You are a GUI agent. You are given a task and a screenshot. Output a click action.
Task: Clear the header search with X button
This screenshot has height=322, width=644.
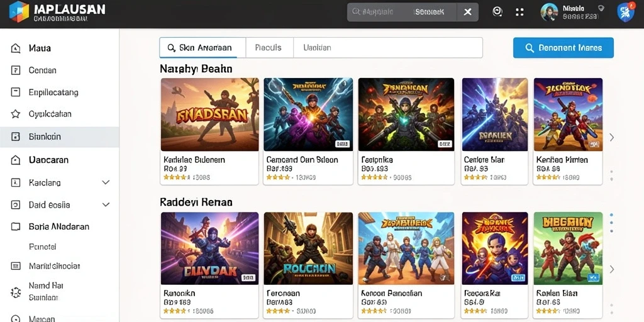coord(467,12)
